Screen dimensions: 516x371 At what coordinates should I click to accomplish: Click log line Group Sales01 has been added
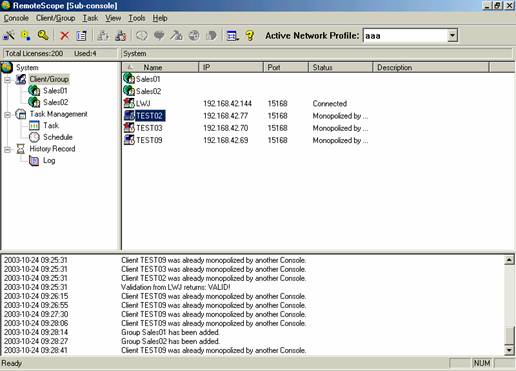point(170,332)
